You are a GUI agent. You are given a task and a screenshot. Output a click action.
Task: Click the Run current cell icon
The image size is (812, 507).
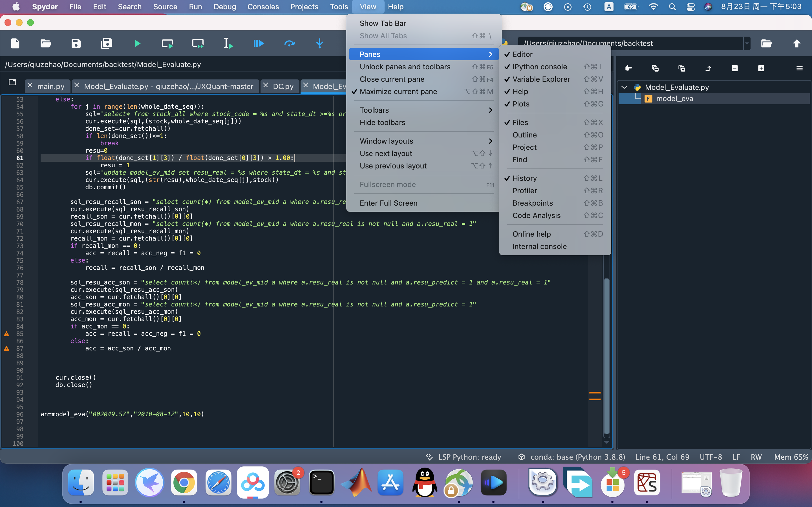167,44
